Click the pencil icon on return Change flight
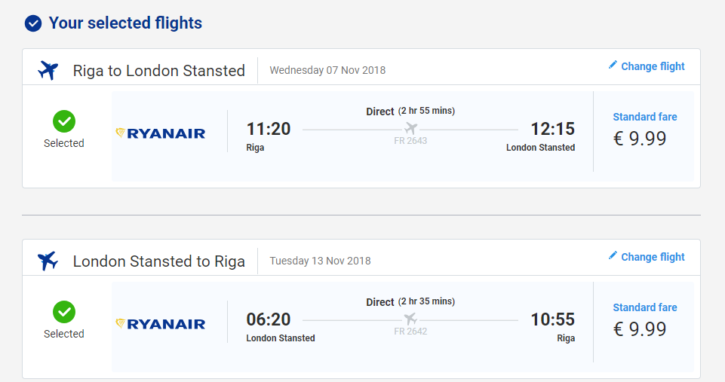 click(613, 255)
